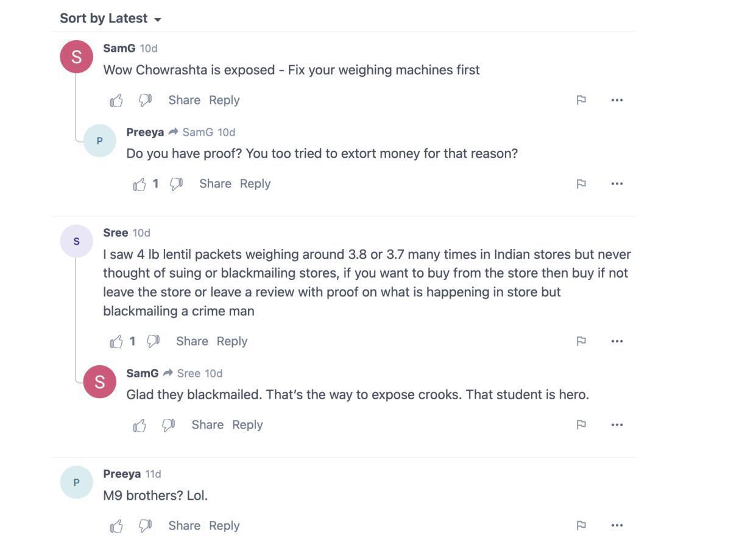Reply to Sree's lentil packets comment
Screen dimensions: 731x560
pos(232,341)
